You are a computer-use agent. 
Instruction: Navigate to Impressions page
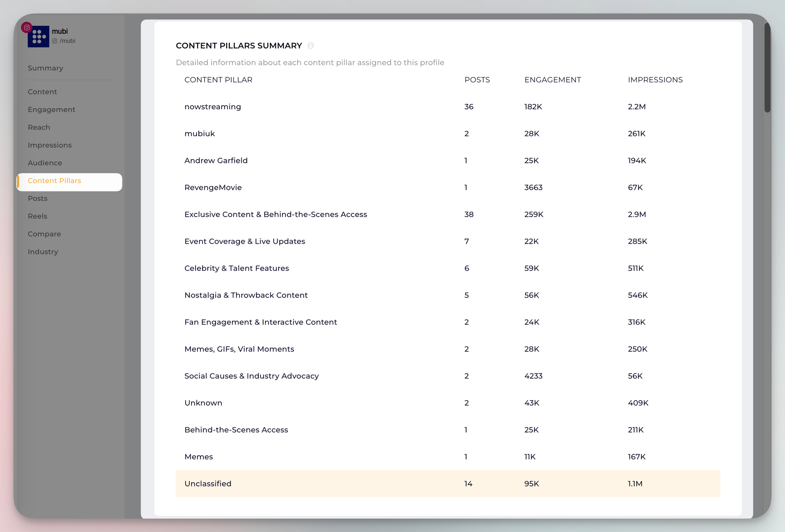[50, 145]
